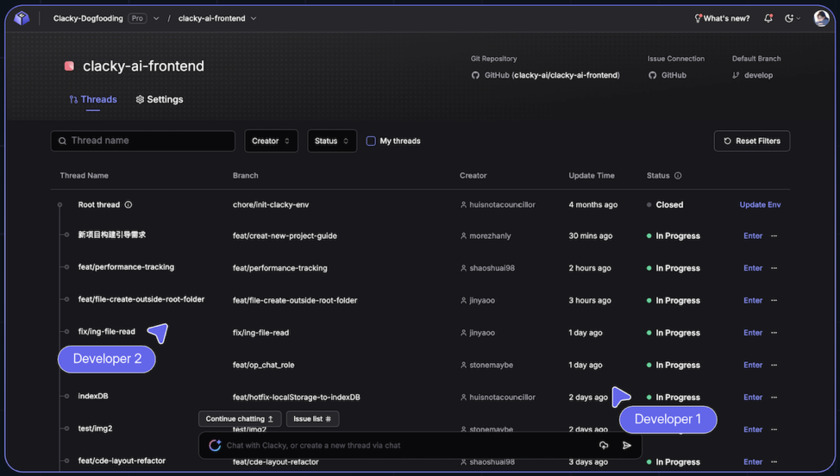
Task: Open the Status filter dropdown
Action: pos(332,141)
